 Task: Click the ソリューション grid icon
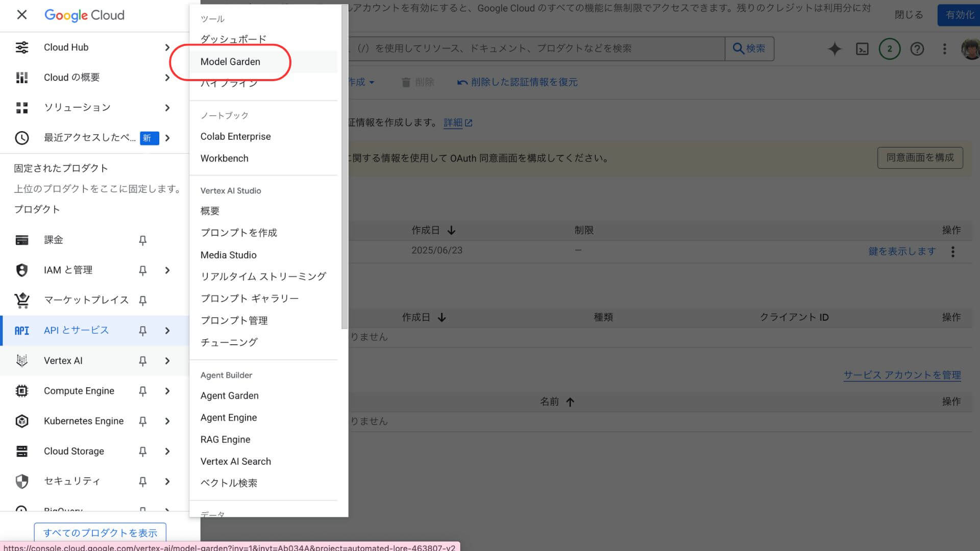point(22,108)
